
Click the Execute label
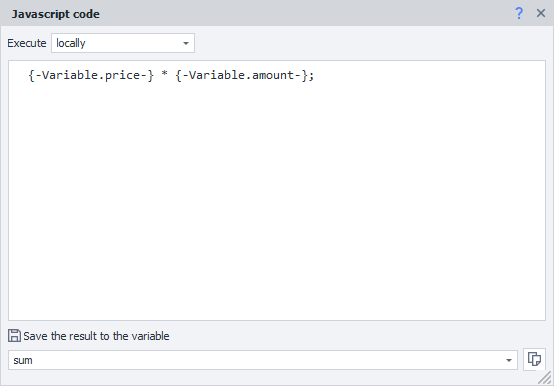tap(26, 43)
